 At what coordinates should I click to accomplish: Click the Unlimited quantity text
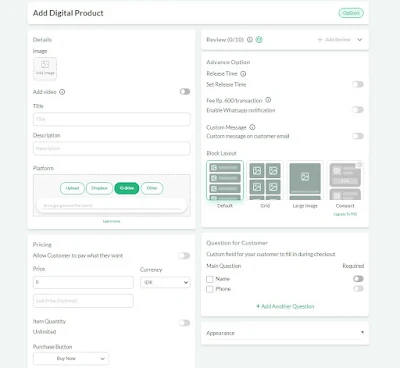tap(44, 332)
